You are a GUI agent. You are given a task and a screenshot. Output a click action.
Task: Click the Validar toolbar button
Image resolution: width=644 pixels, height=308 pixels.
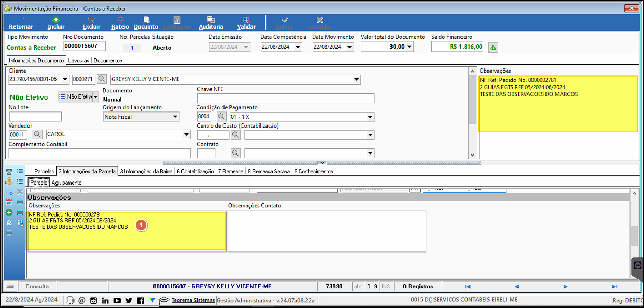[x=246, y=23]
